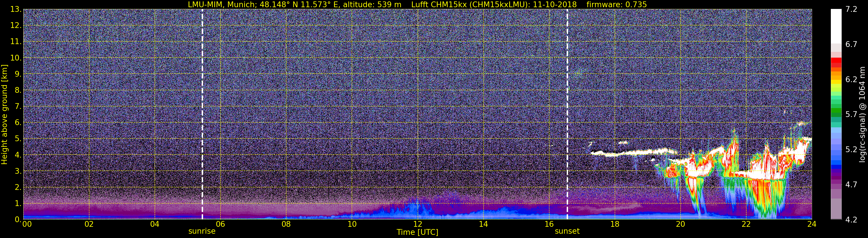
Task: Click the 'sunrise' label below the time axis
Action: click(202, 231)
